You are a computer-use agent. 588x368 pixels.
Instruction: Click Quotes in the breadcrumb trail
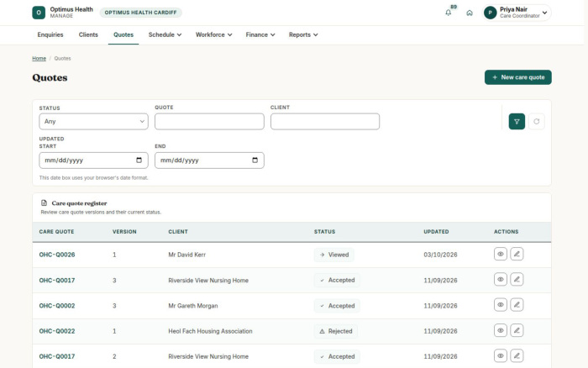click(x=63, y=59)
